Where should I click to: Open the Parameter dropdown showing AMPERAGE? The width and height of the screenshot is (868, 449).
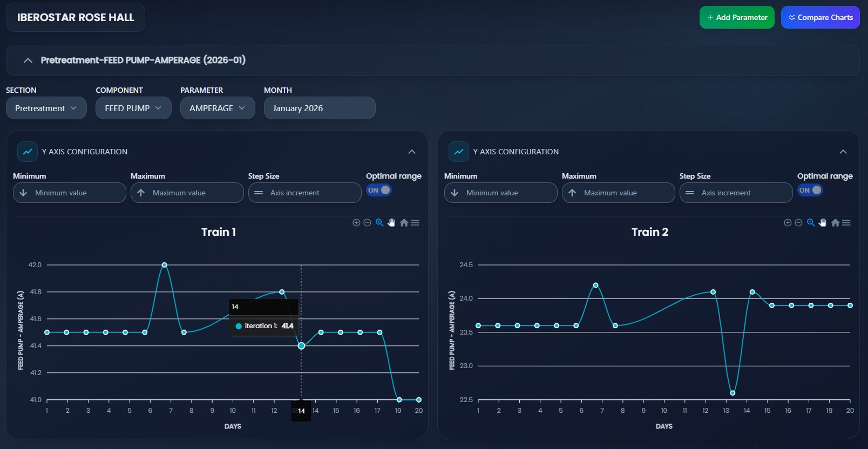pyautogui.click(x=218, y=108)
